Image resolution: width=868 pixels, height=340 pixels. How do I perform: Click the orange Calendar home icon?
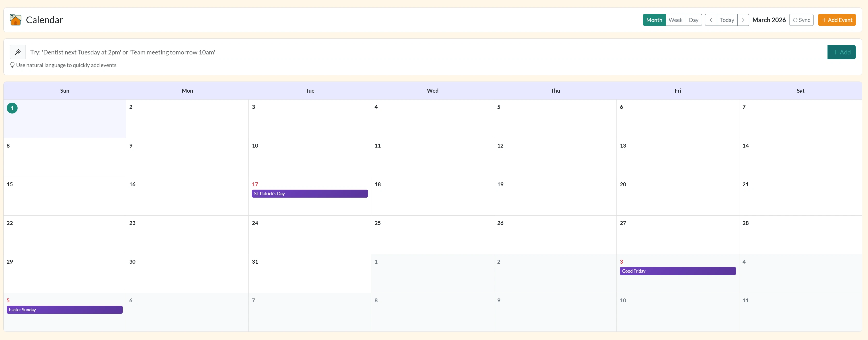click(x=15, y=20)
